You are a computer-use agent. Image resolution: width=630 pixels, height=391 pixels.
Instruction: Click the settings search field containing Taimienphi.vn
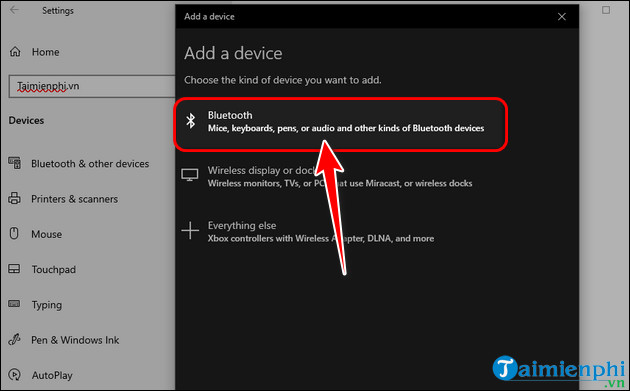coord(92,86)
